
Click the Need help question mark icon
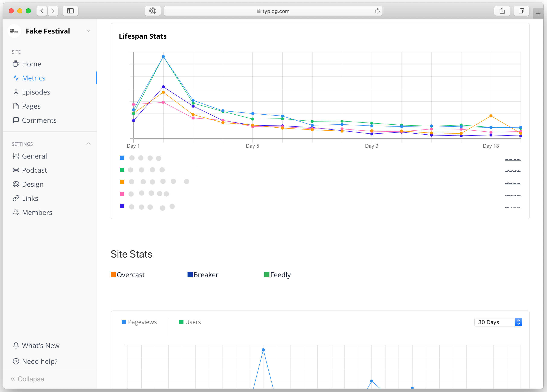pyautogui.click(x=16, y=361)
